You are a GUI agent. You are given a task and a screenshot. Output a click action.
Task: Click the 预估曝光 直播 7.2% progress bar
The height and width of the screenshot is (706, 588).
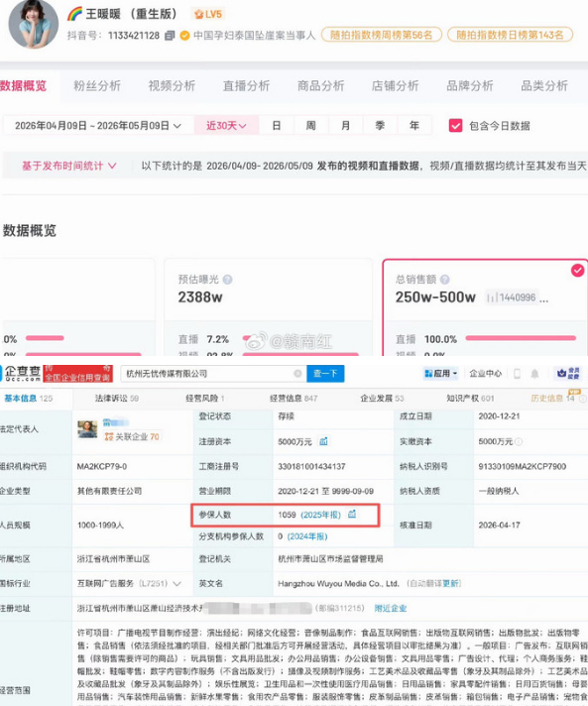click(x=246, y=338)
